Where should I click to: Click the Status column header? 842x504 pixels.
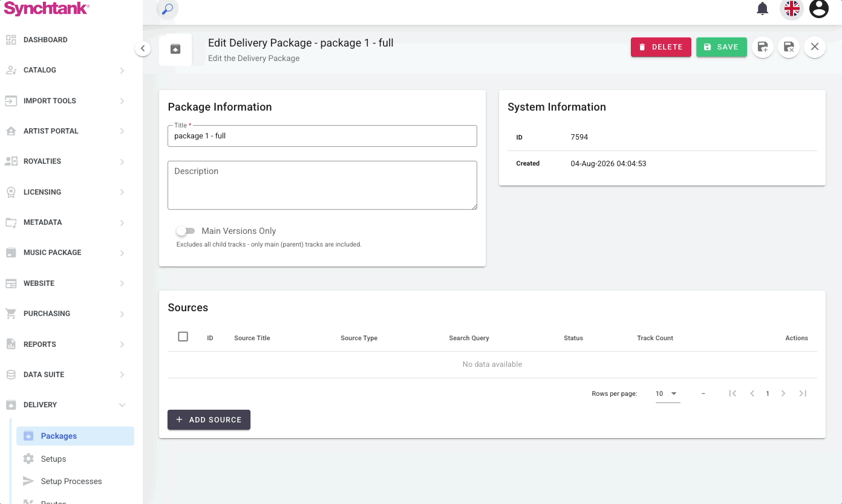pos(573,338)
